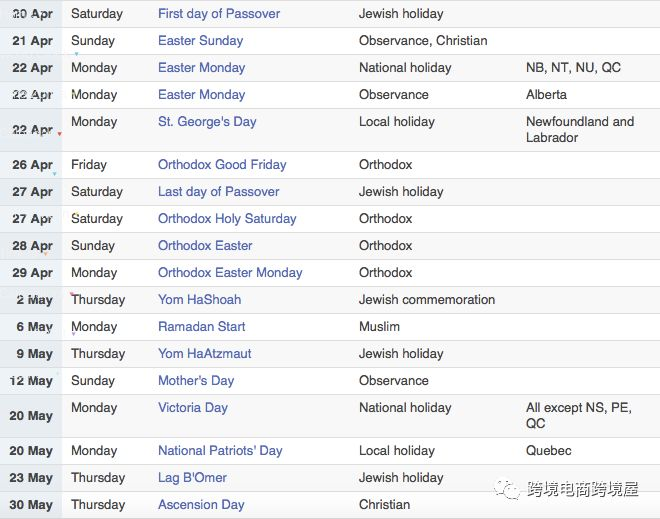Click the Ramadan Start link
Image resolution: width=660 pixels, height=519 pixels.
click(x=202, y=326)
